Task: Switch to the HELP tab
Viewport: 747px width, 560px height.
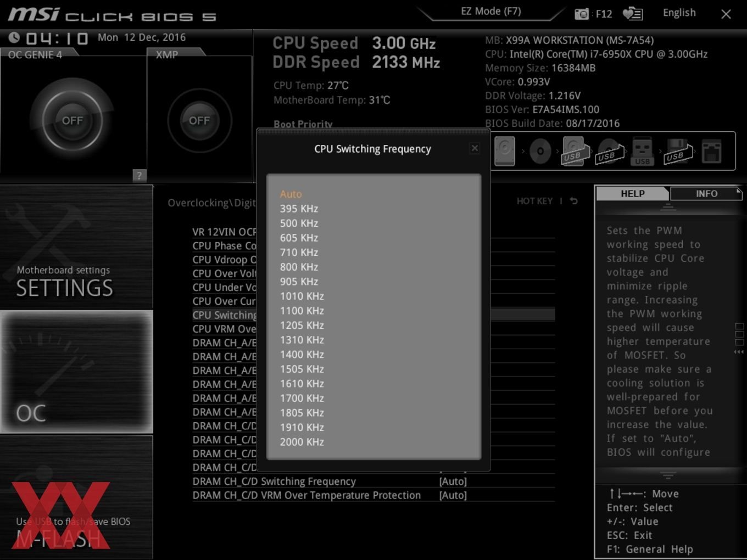Action: point(633,193)
